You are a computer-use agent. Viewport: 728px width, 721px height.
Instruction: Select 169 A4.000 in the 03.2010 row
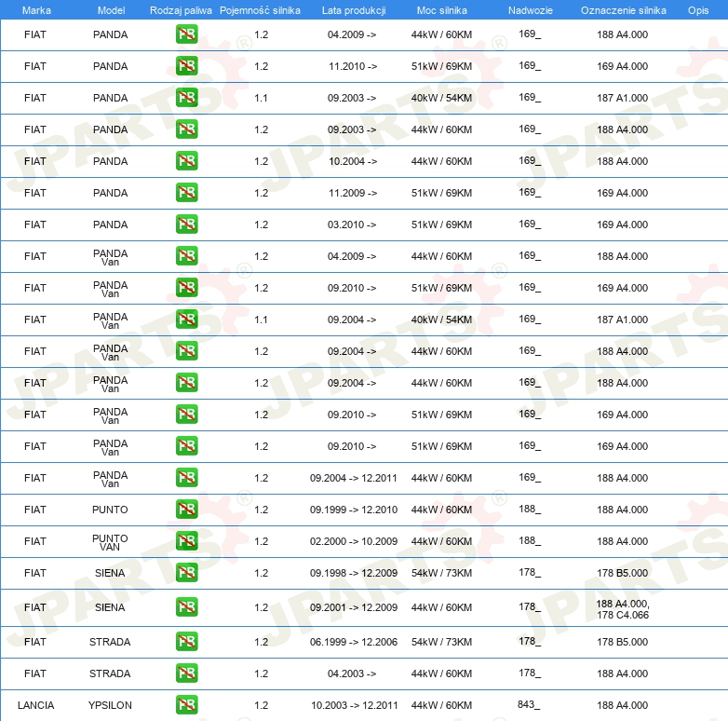click(x=622, y=224)
